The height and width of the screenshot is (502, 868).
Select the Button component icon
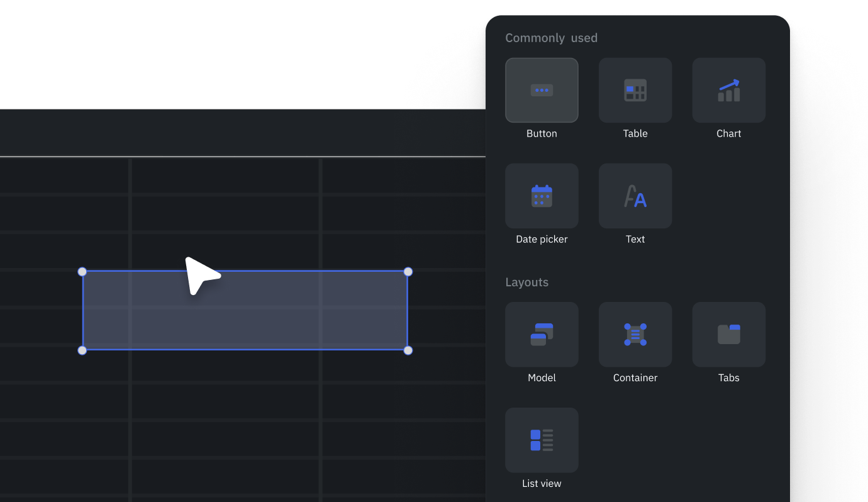pyautogui.click(x=542, y=91)
